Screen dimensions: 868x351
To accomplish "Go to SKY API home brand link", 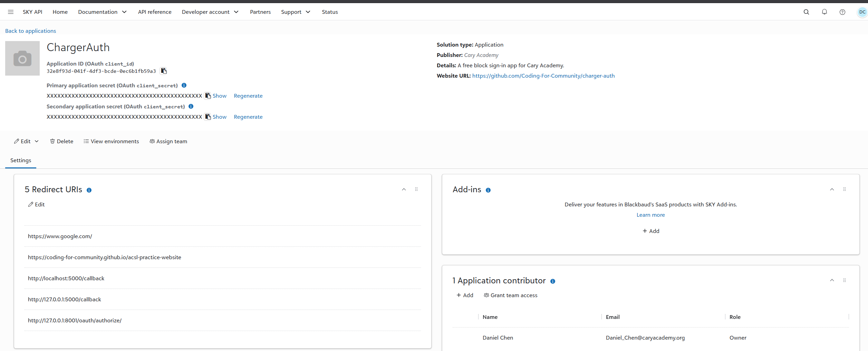I will [x=32, y=12].
